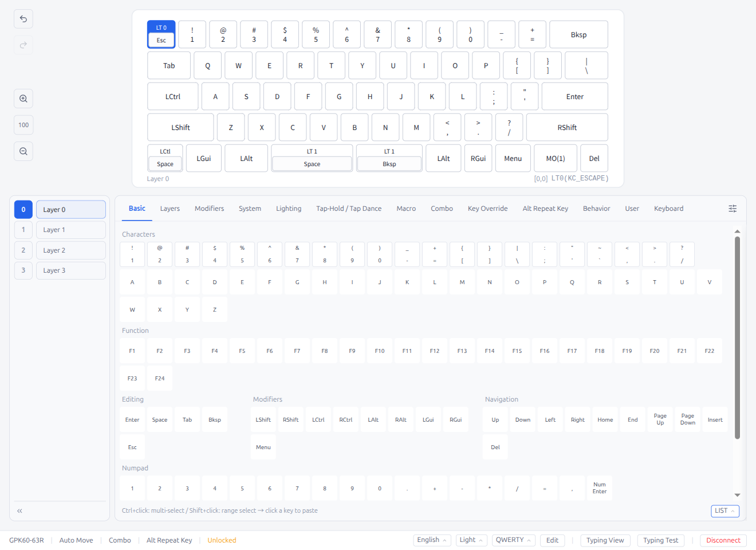Open the Light theme dropdown
Screen dimensions: 756x550
coord(471,540)
